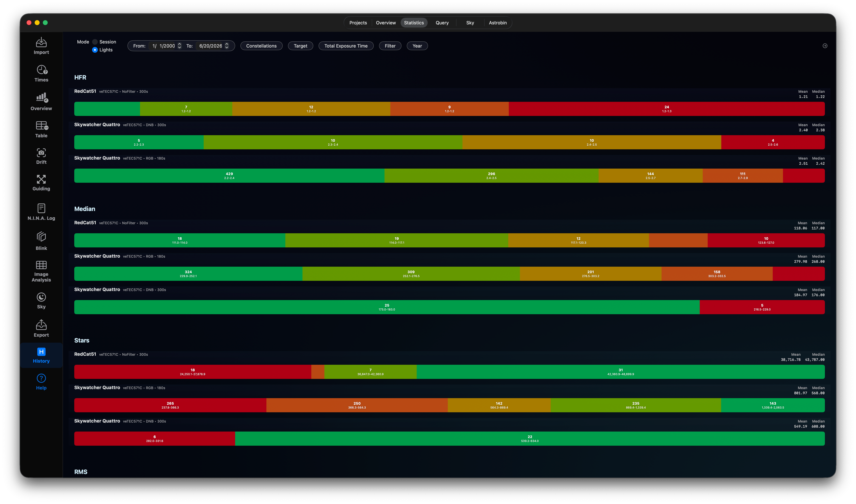Switch to the Overview tab in top bar
This screenshot has height=504, width=856.
coord(386,23)
